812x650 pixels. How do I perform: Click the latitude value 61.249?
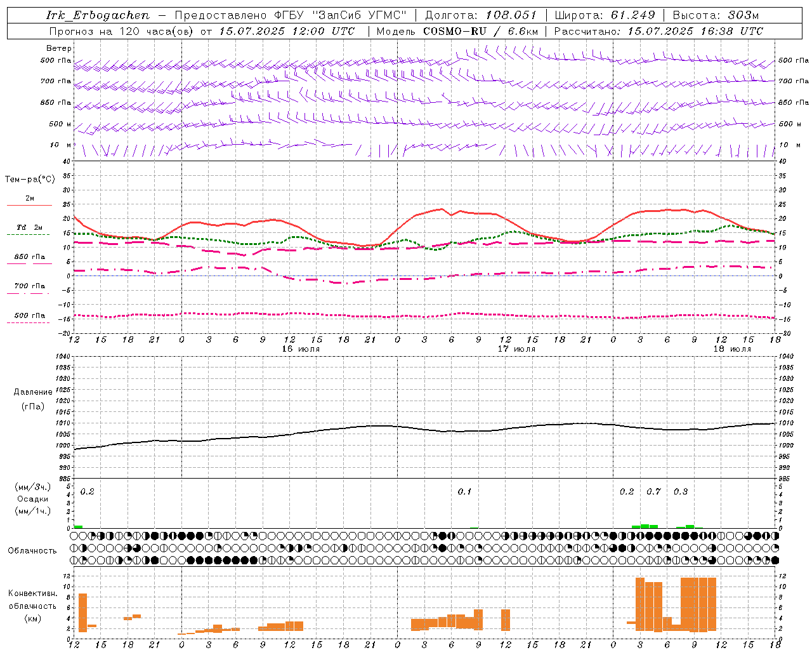(x=633, y=15)
